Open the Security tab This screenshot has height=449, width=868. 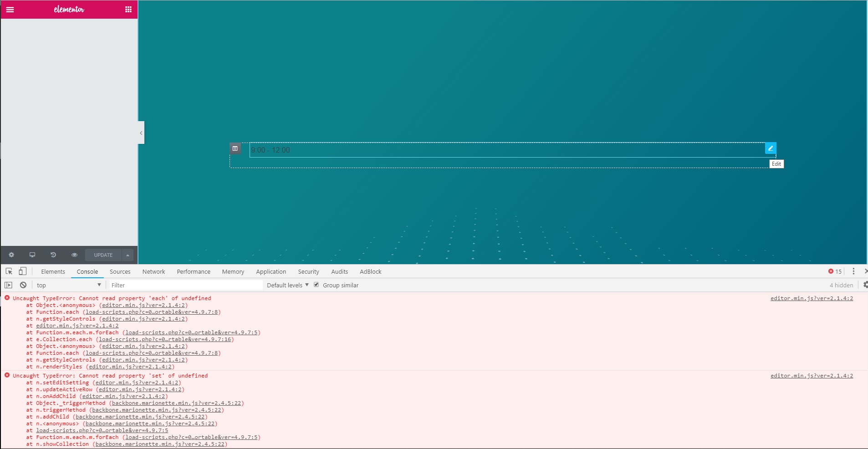[x=309, y=272]
